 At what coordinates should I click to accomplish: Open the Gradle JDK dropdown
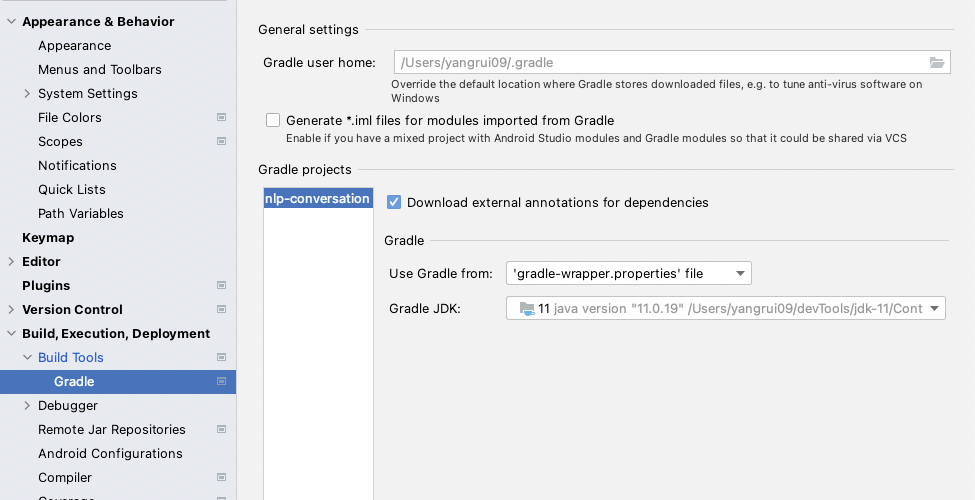point(725,309)
